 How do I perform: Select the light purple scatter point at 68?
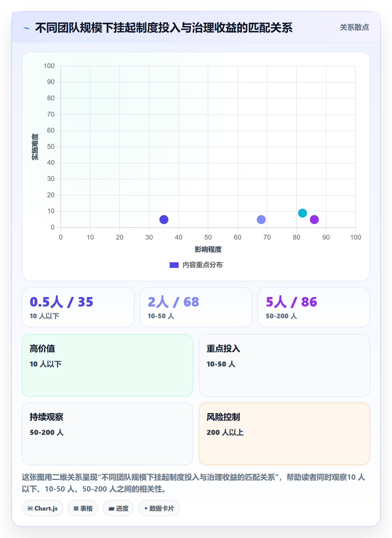(261, 219)
